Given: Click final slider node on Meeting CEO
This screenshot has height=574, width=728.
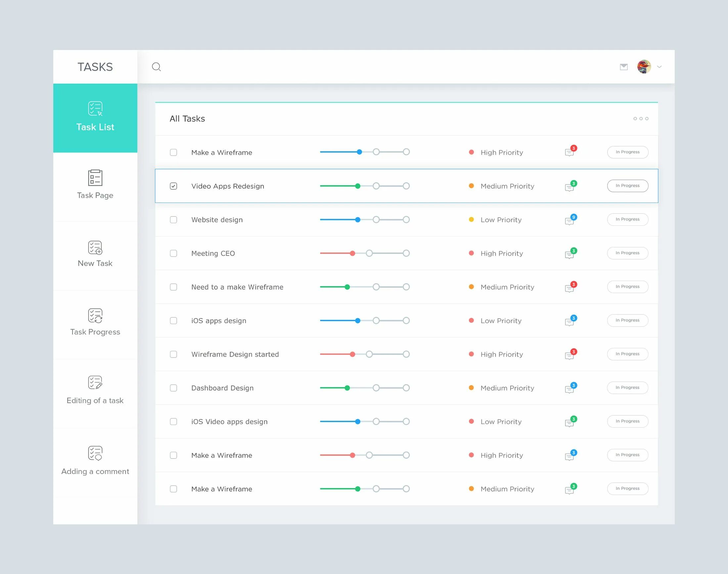Looking at the screenshot, I should (406, 253).
